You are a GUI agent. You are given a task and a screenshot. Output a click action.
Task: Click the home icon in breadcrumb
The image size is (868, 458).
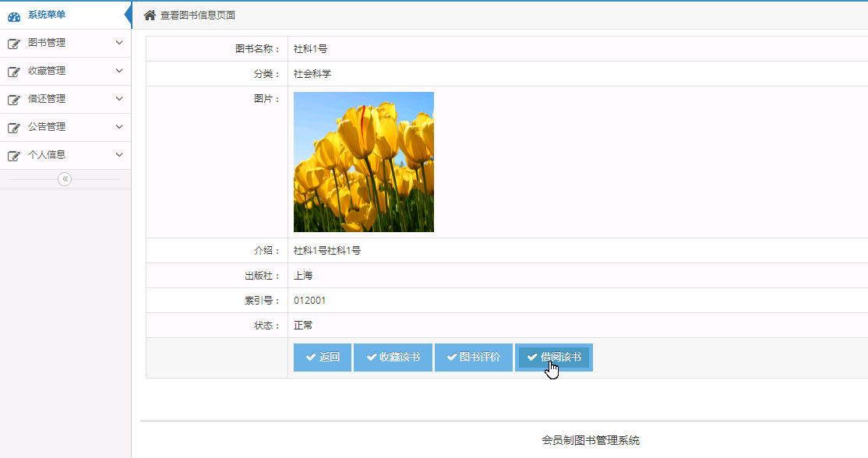150,15
